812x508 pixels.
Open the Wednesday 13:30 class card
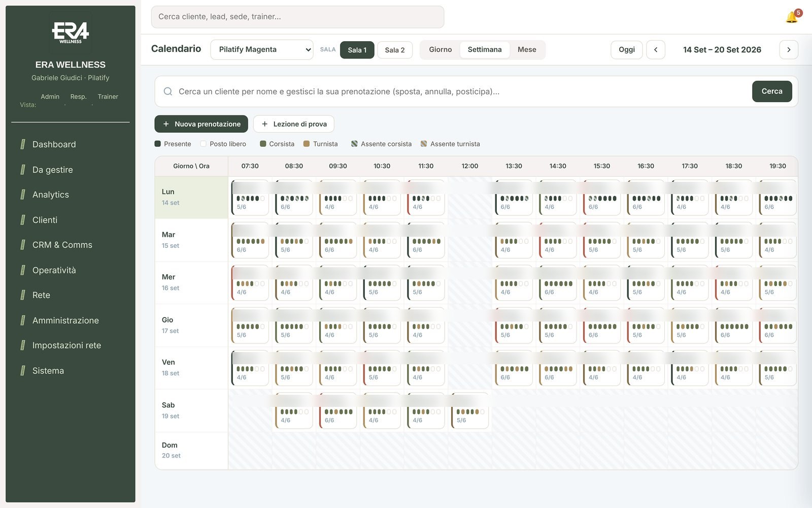coord(514,283)
